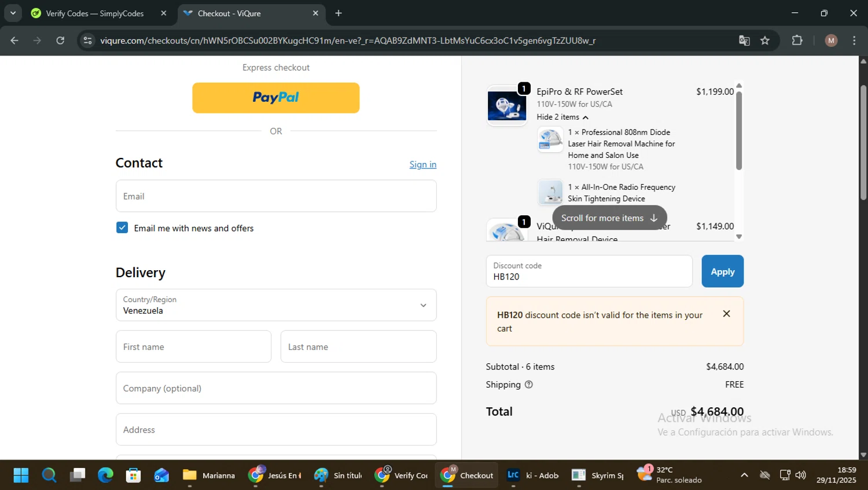The height and width of the screenshot is (490, 868).
Task: Switch to Jesús En Chrome window in taskbar
Action: pyautogui.click(x=274, y=475)
